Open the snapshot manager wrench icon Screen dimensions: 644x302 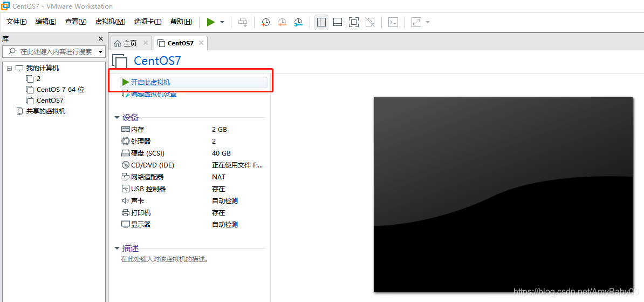[299, 22]
